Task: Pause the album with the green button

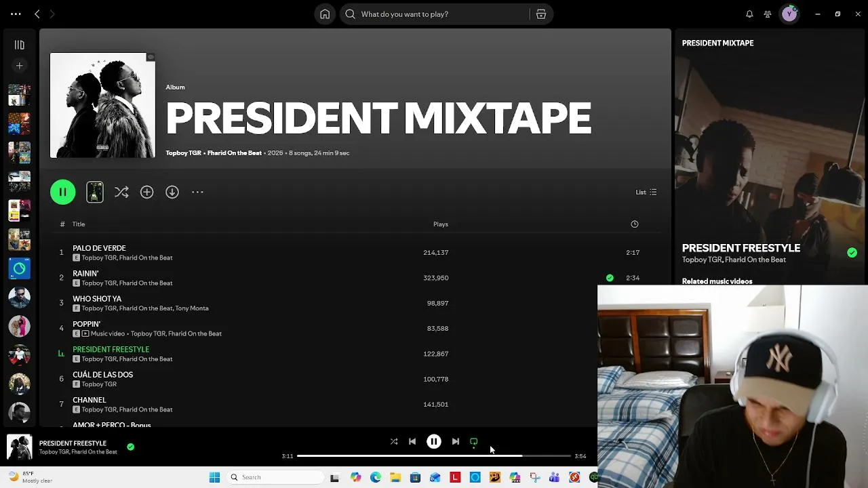Action: click(62, 192)
